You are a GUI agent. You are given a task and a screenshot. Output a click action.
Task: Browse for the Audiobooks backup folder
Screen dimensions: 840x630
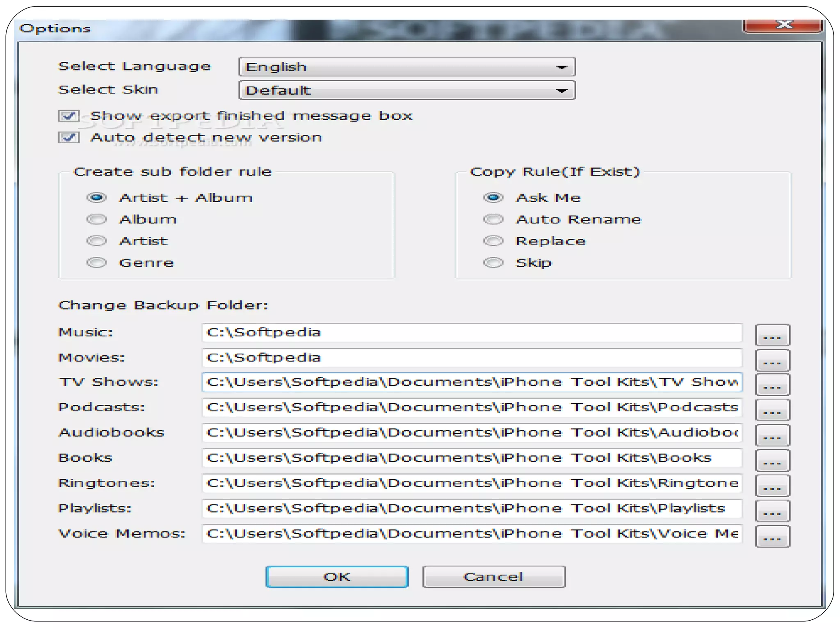(x=772, y=435)
